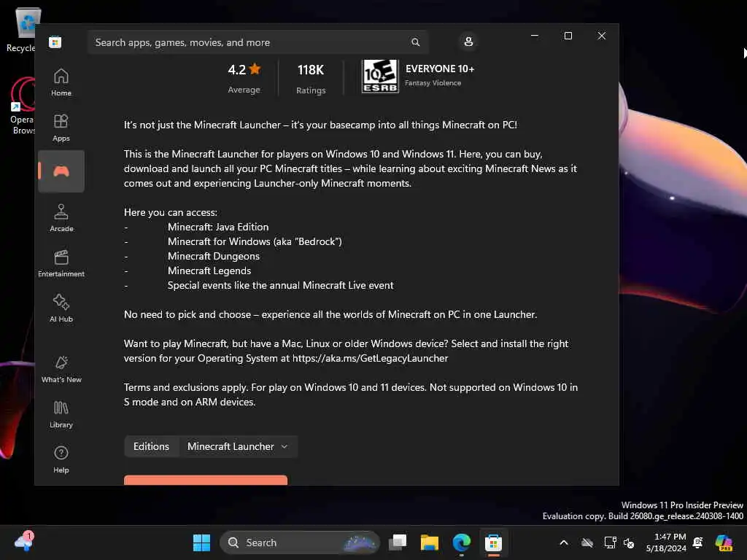The height and width of the screenshot is (560, 747).
Task: Click Microsoft Store taskbar icon
Action: pos(494,542)
